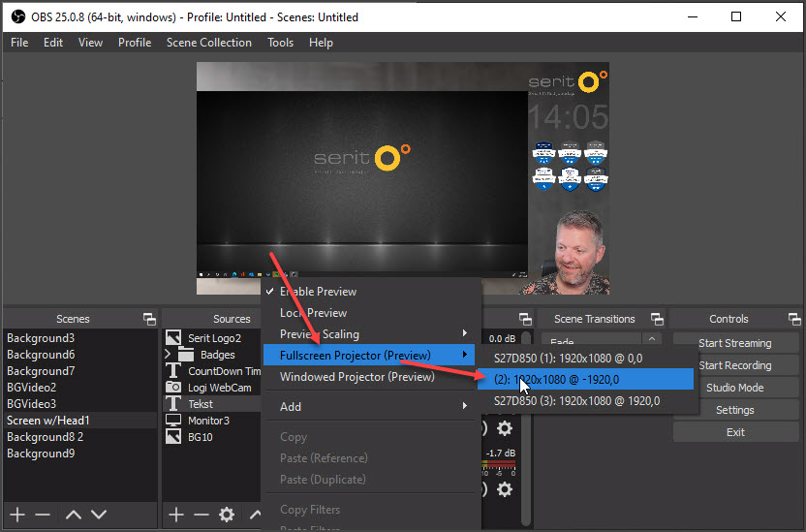Viewport: 806px width, 532px height.
Task: Select the Screen w/Head1 scene
Action: coord(79,420)
